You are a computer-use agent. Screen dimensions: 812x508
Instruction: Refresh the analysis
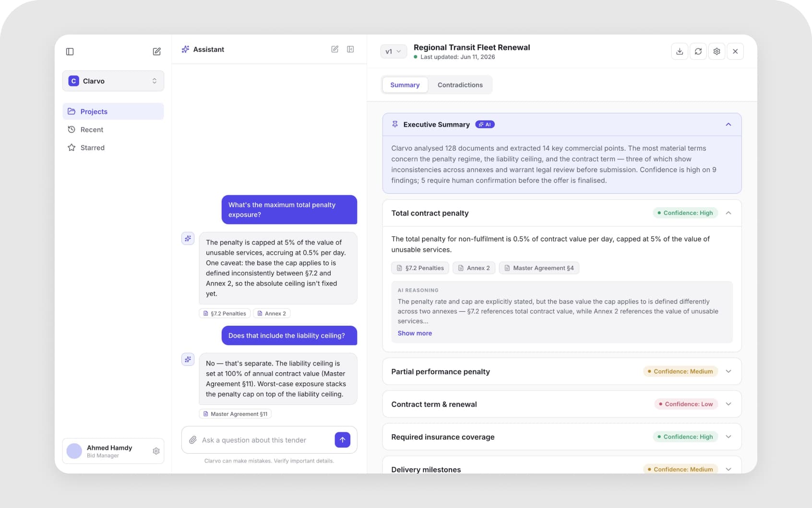click(698, 51)
